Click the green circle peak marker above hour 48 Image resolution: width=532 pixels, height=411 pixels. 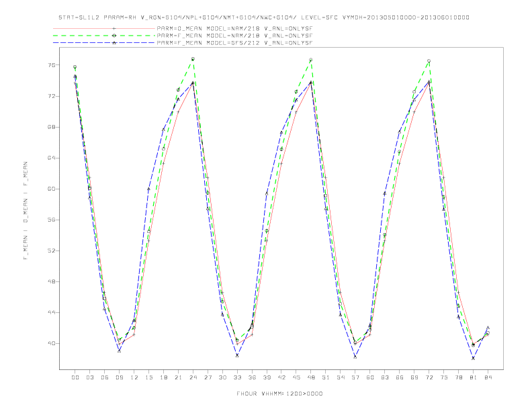311,60
